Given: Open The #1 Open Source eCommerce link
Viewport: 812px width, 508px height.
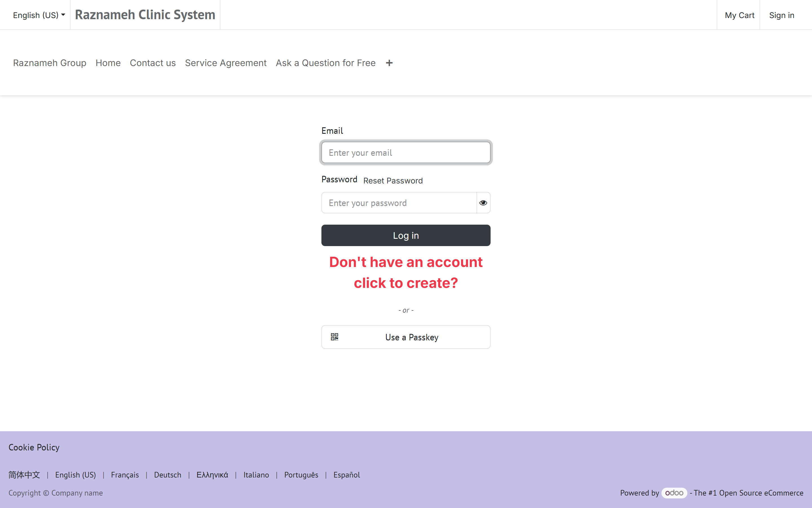Looking at the screenshot, I should pyautogui.click(x=748, y=493).
